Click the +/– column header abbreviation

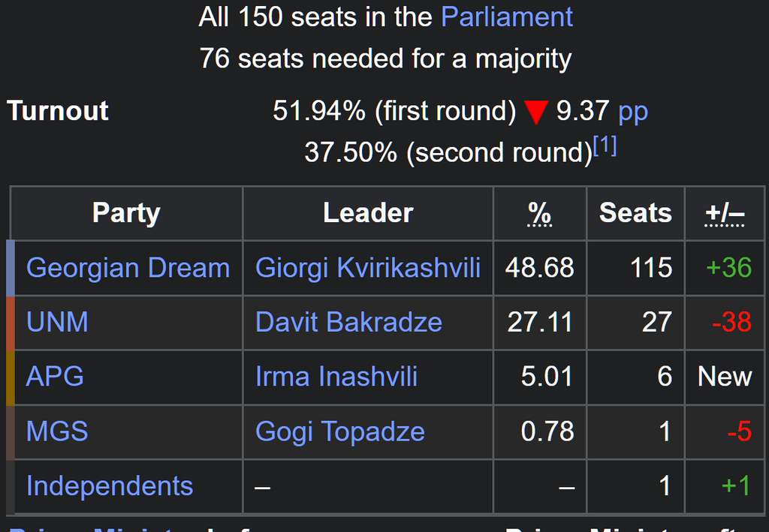(725, 214)
